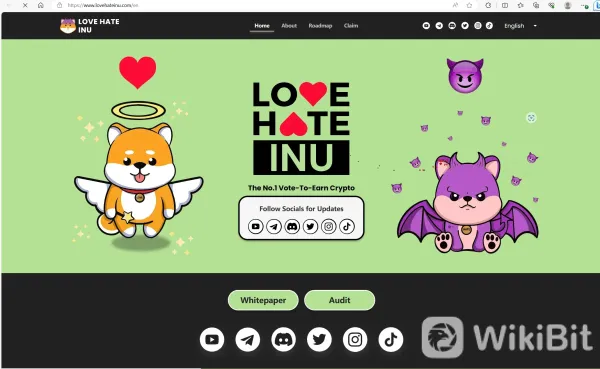Click the browser essentials heart icon
600x369 pixels.
point(551,5)
